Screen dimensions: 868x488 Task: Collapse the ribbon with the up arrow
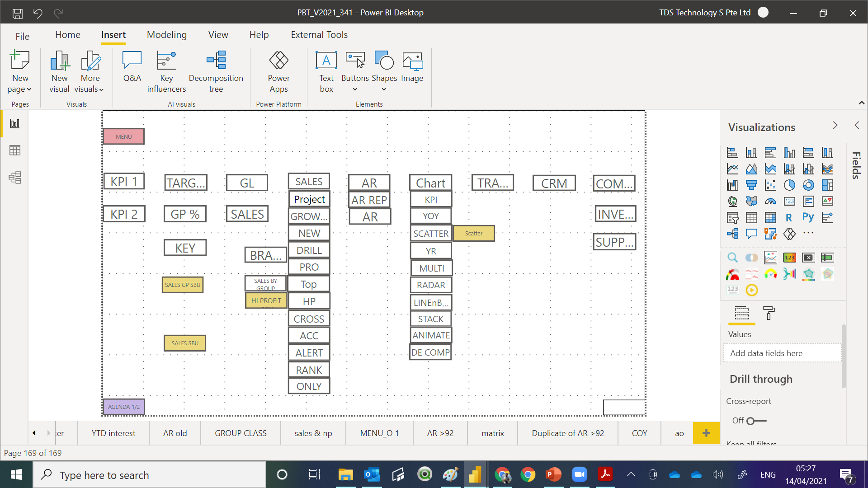[x=862, y=103]
